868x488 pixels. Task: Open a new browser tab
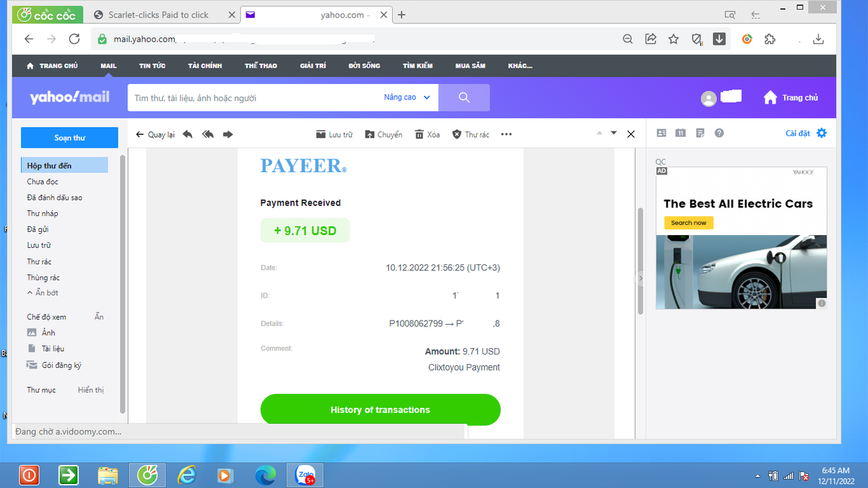coord(401,15)
